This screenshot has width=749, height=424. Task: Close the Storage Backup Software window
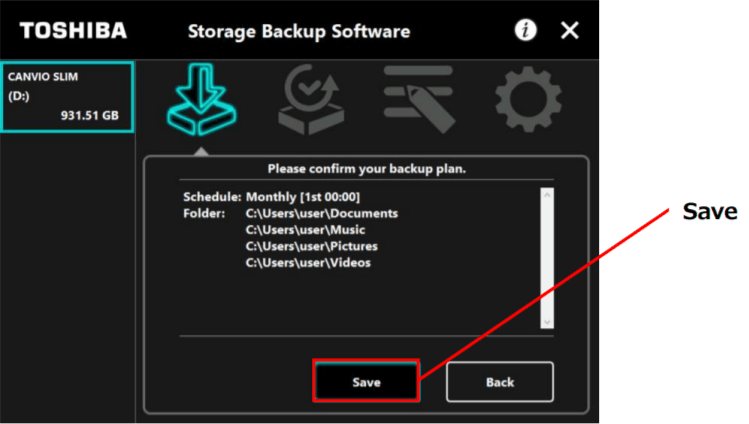pyautogui.click(x=569, y=30)
